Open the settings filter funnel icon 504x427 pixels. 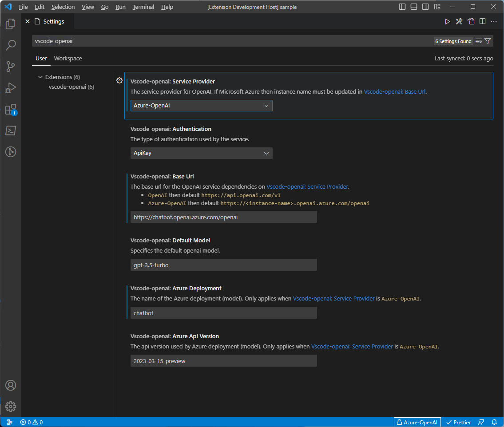pos(488,41)
